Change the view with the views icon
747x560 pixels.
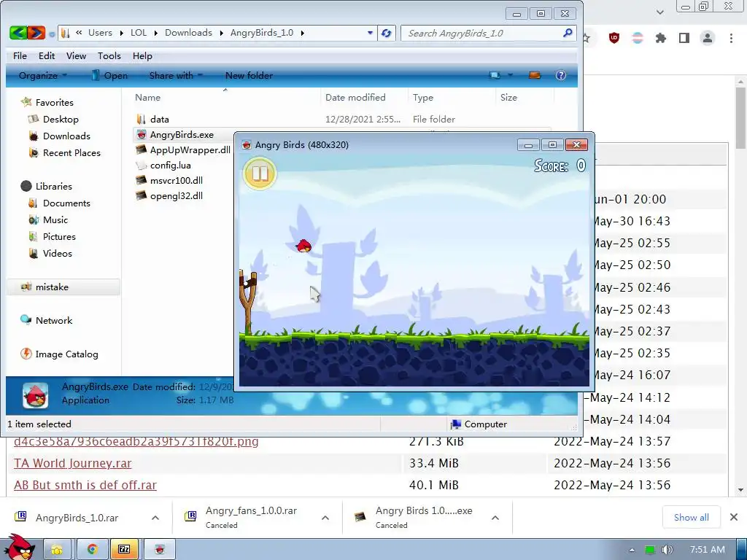point(495,75)
